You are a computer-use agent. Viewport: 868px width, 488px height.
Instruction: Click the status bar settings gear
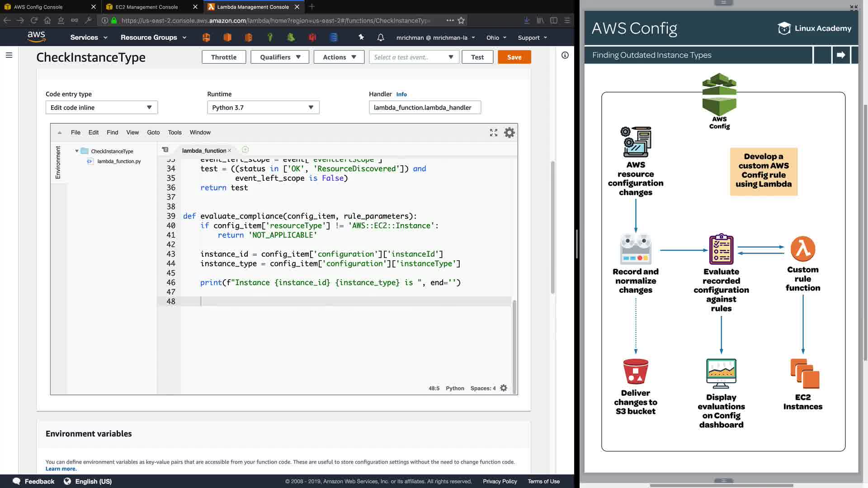click(504, 388)
